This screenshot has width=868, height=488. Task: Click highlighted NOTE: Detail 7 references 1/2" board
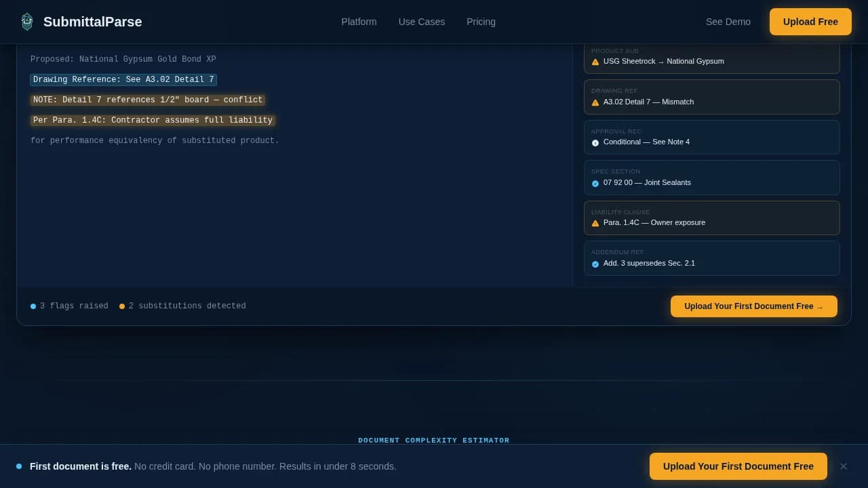148,100
